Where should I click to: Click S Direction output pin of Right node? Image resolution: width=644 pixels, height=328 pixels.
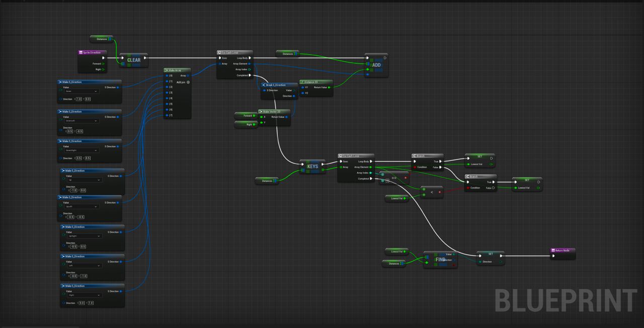coord(121,291)
